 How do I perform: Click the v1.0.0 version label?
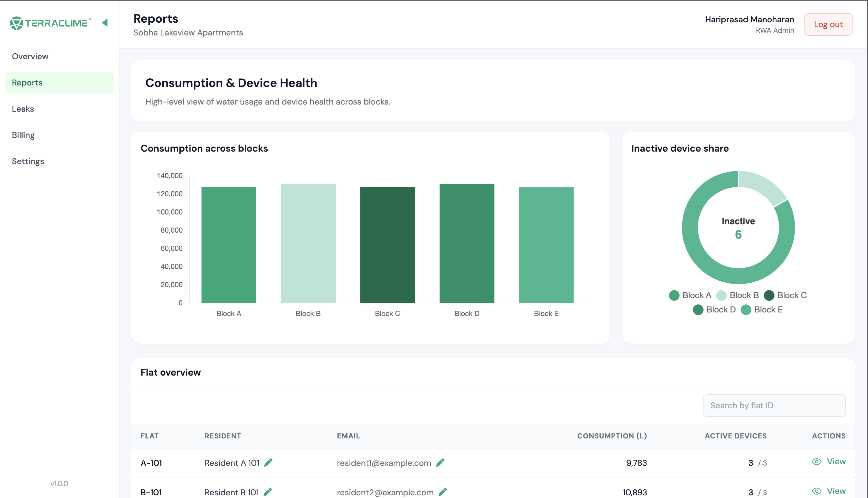(x=59, y=484)
